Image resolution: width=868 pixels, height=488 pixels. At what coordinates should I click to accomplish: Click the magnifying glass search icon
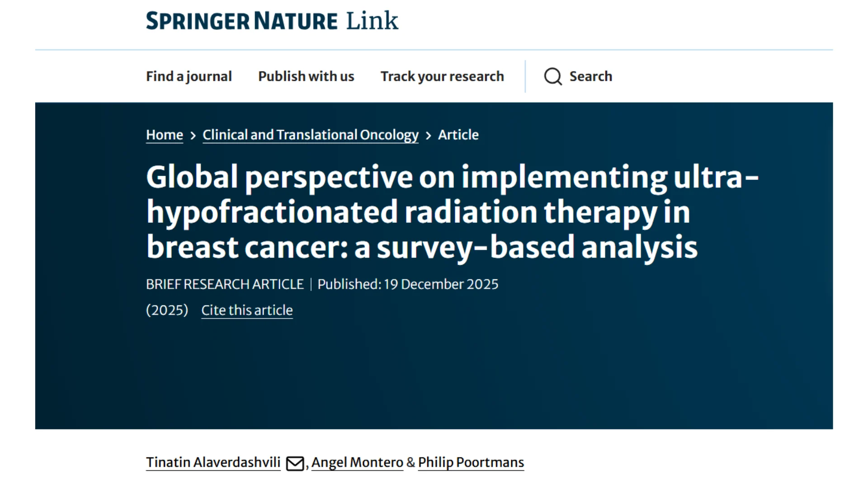tap(552, 76)
